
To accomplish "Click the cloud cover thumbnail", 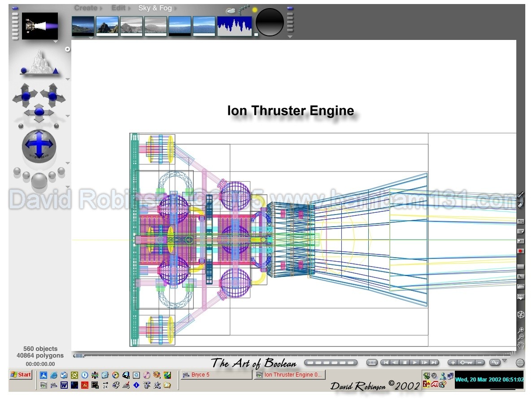I will click(204, 26).
